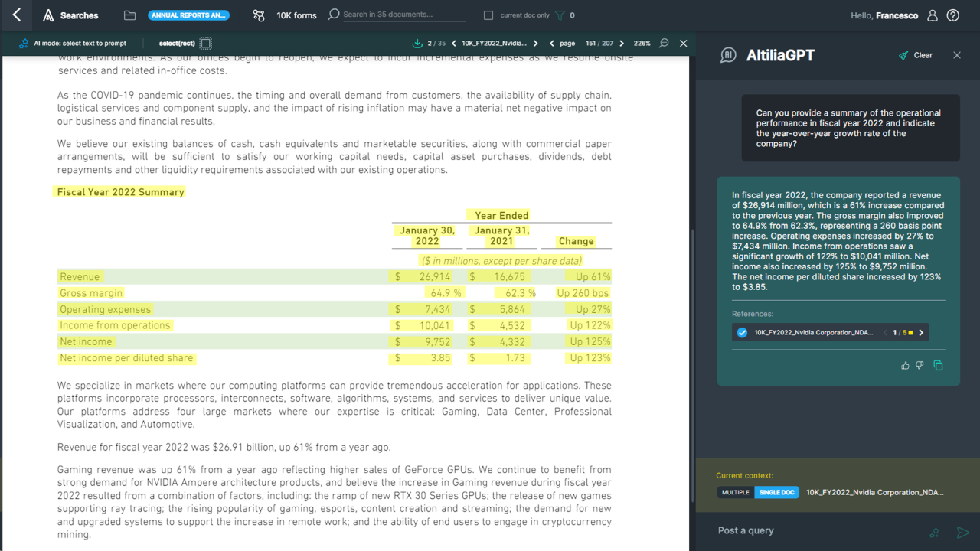Activate the select(rect) rectangle selection tool
Viewport: 980px width, 551px height.
coord(206,44)
